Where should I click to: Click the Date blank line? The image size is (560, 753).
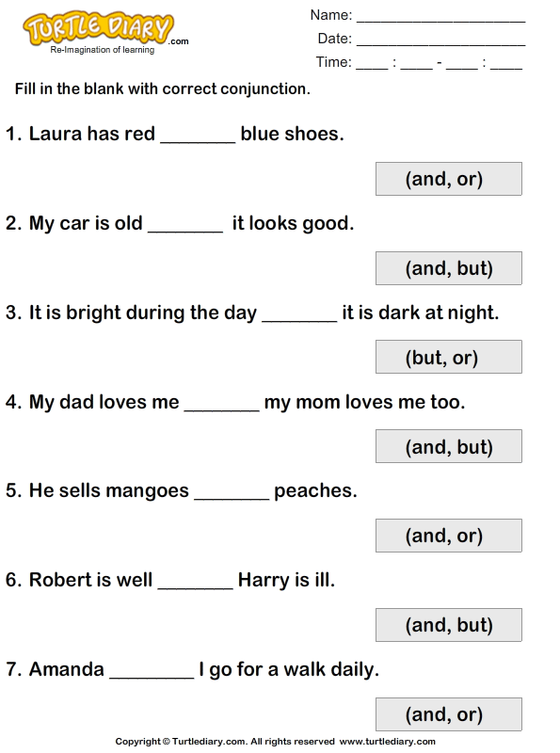(440, 43)
